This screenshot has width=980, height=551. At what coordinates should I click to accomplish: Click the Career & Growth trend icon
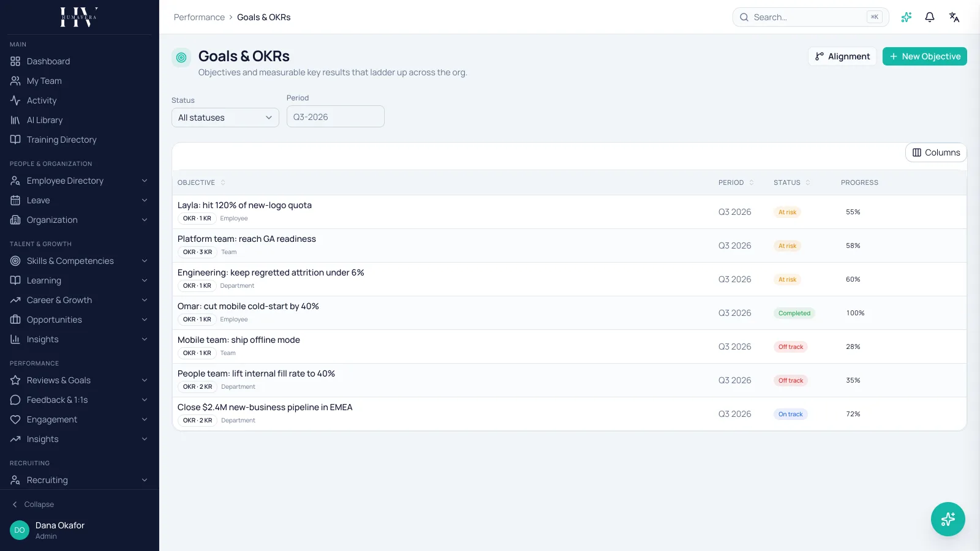pyautogui.click(x=15, y=300)
